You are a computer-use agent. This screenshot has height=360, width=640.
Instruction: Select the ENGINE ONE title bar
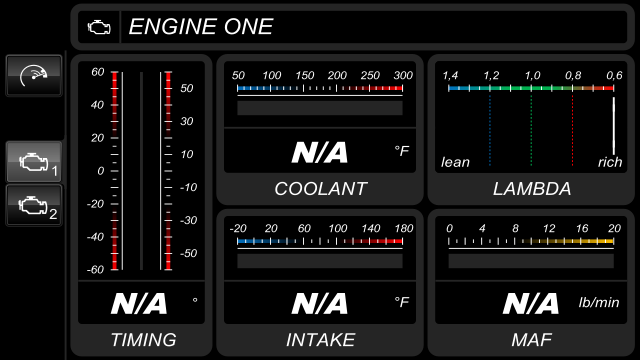point(353,27)
